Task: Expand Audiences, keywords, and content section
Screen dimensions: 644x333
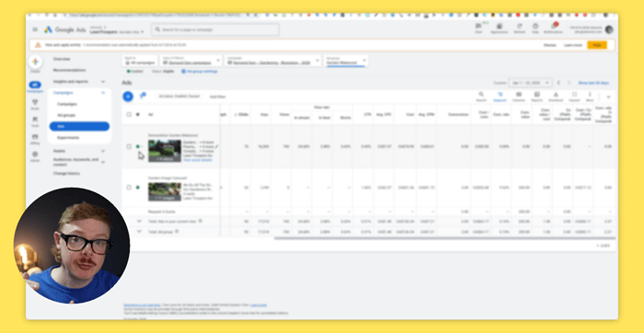Action: 103,162
